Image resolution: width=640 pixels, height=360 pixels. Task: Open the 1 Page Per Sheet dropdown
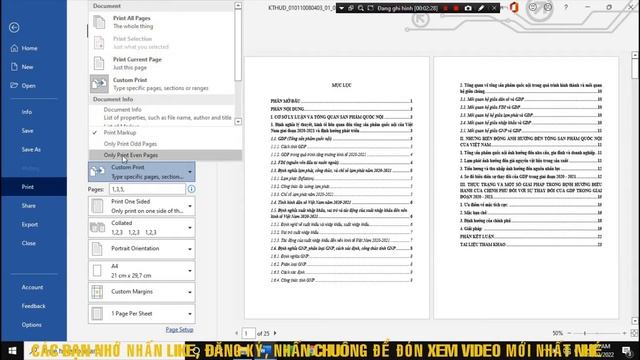pos(142,313)
